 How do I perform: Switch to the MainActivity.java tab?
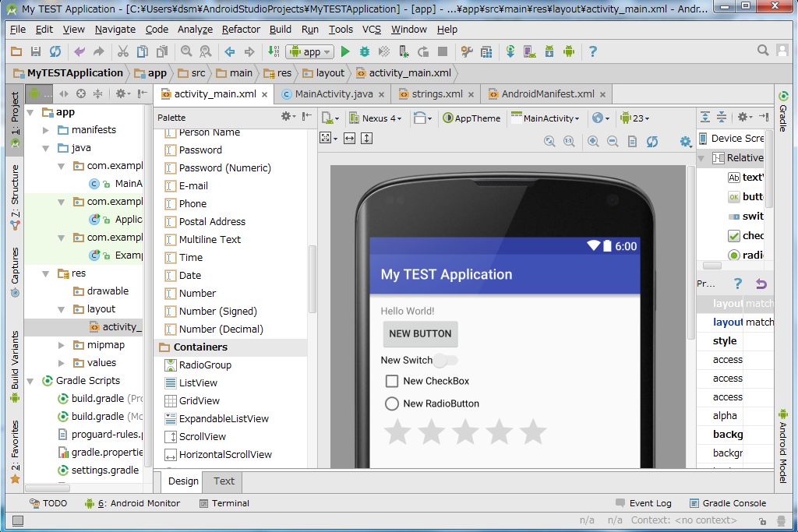point(334,94)
